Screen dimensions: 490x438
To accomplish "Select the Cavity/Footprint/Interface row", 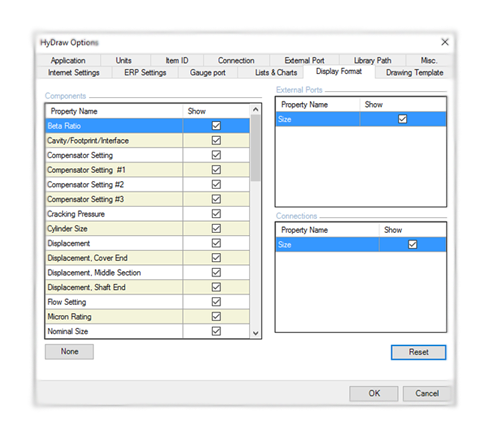I will (147, 140).
